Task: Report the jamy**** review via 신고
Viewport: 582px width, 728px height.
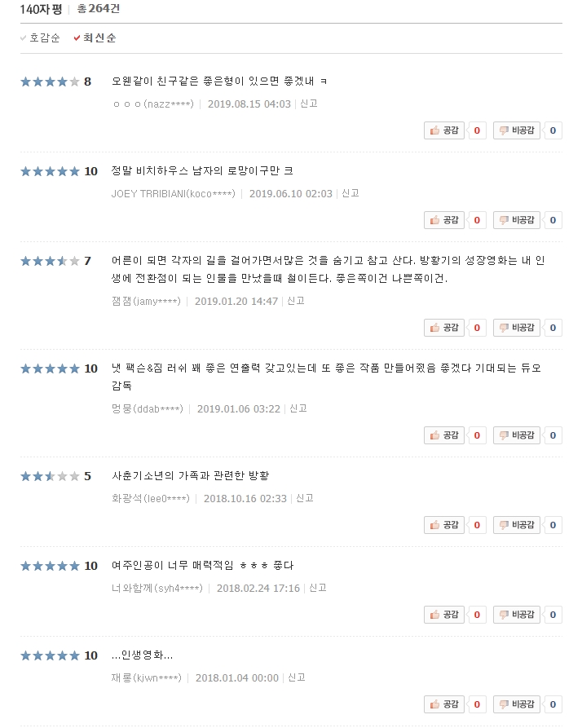Action: coord(296,301)
